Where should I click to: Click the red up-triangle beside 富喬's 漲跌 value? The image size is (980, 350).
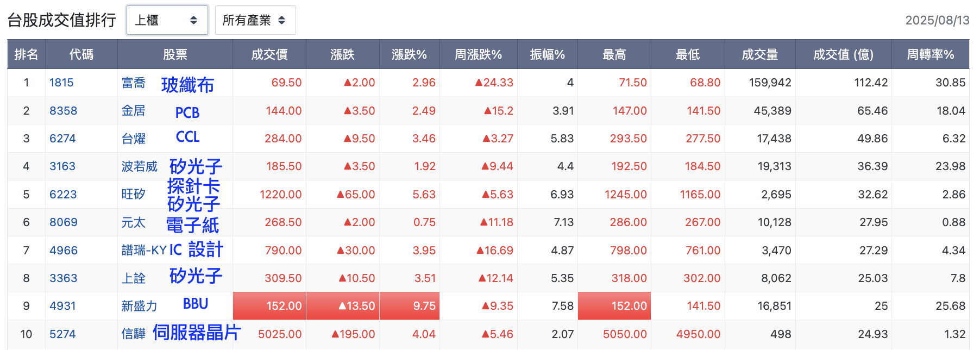coord(346,83)
